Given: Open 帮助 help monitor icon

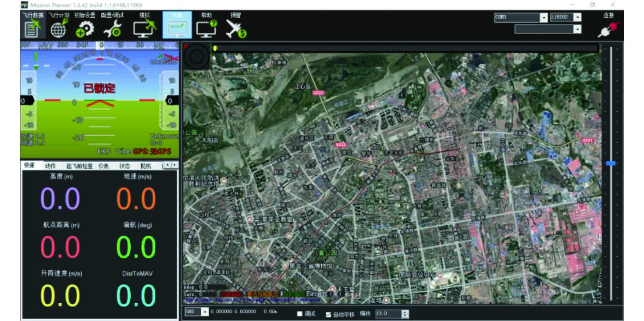Looking at the screenshot, I should (206, 27).
